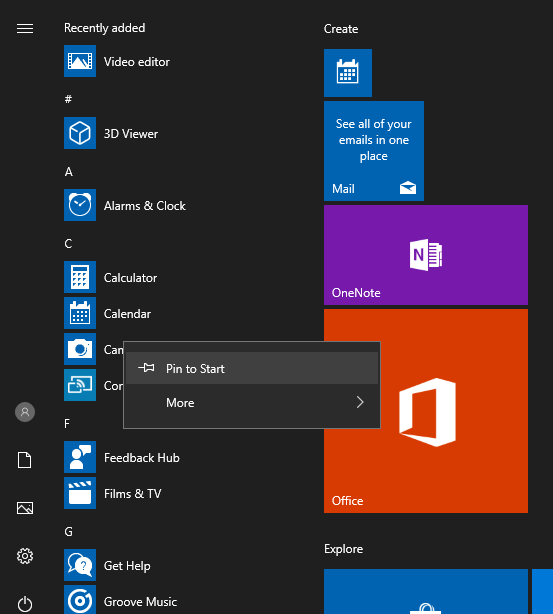Click the Recently added heading
The image size is (553, 614).
click(105, 28)
